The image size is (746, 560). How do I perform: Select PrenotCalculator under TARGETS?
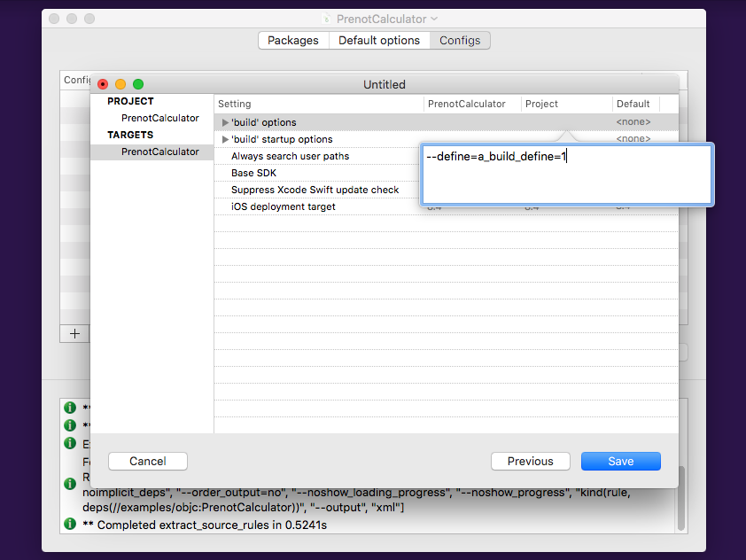point(159,152)
